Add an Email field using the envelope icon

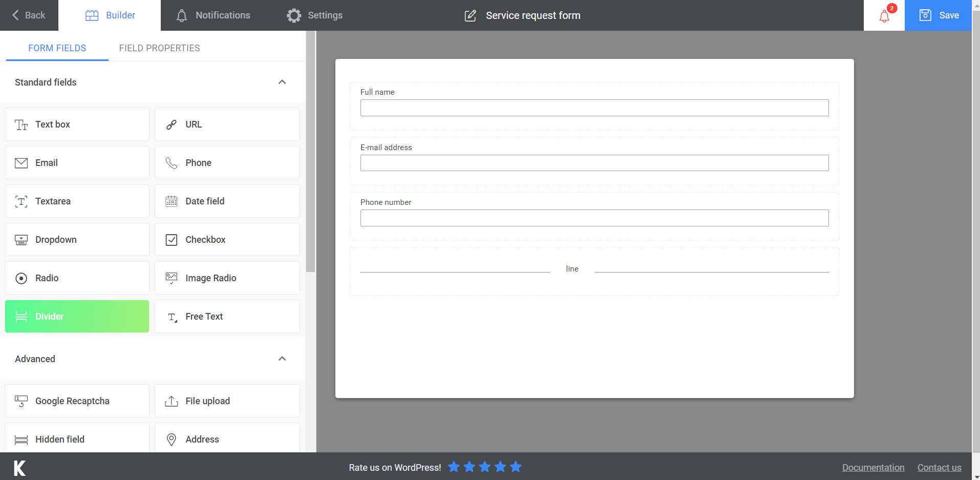click(76, 162)
